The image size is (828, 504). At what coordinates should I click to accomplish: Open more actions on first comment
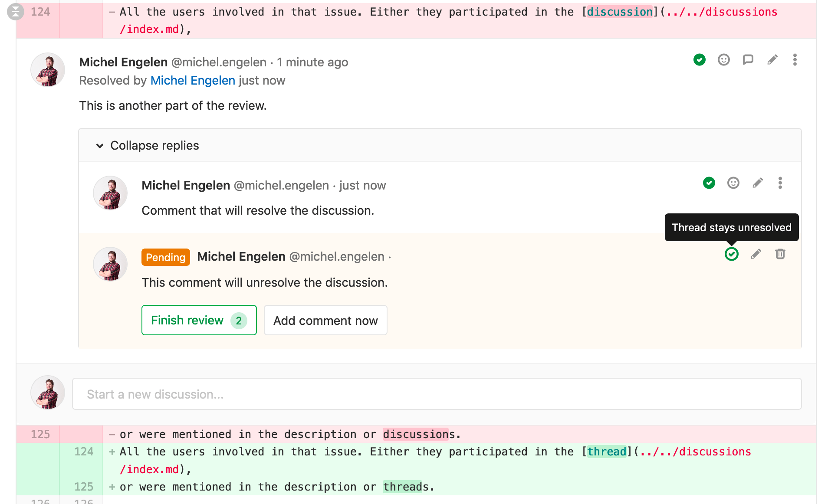(x=795, y=60)
